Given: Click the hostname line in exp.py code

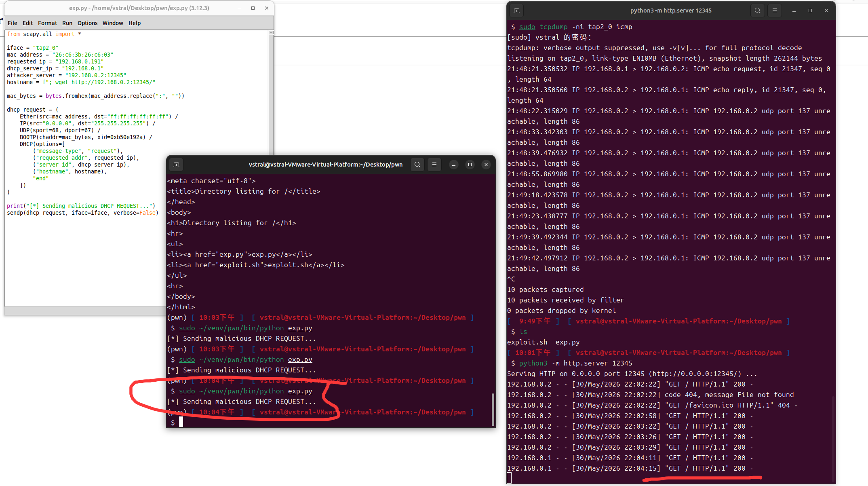Looking at the screenshot, I should coord(81,82).
